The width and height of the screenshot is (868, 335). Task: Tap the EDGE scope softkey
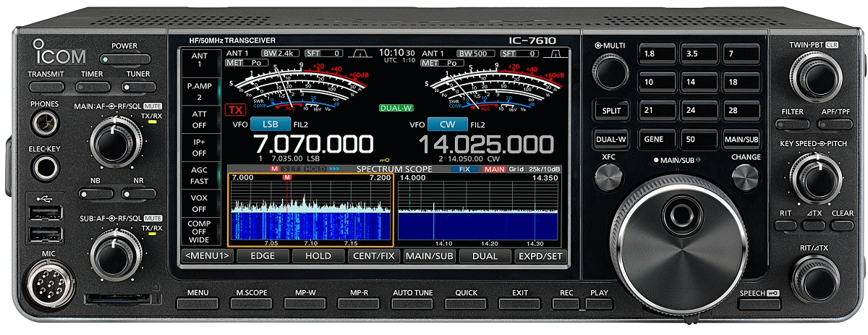263,255
